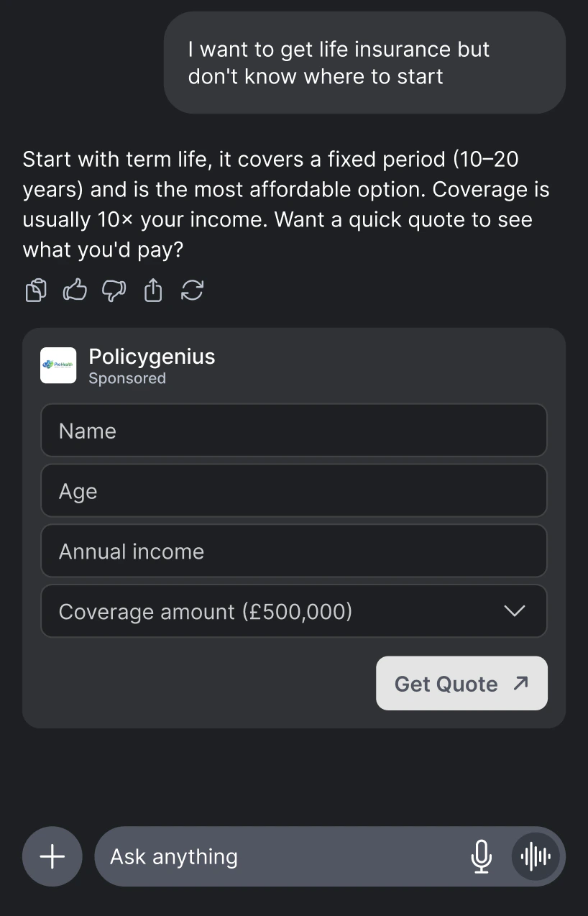Regenerate the assistant's response
Image resolution: width=588 pixels, height=916 pixels.
[192, 290]
